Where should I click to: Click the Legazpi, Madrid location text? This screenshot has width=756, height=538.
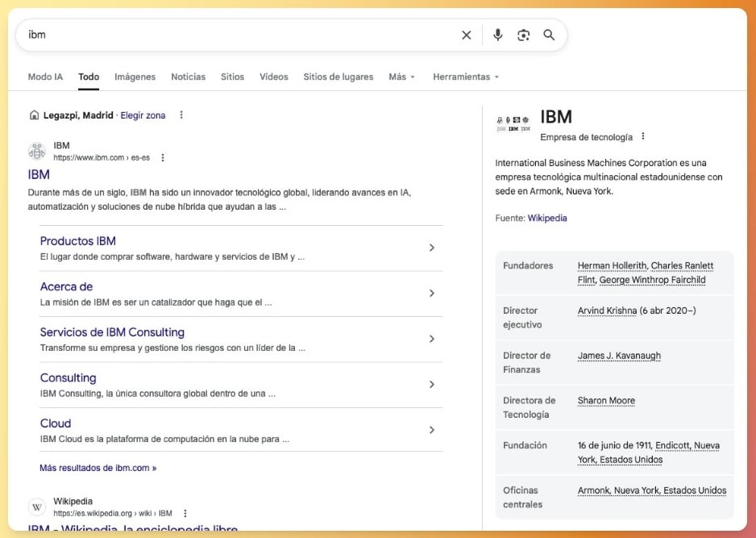[x=78, y=115]
